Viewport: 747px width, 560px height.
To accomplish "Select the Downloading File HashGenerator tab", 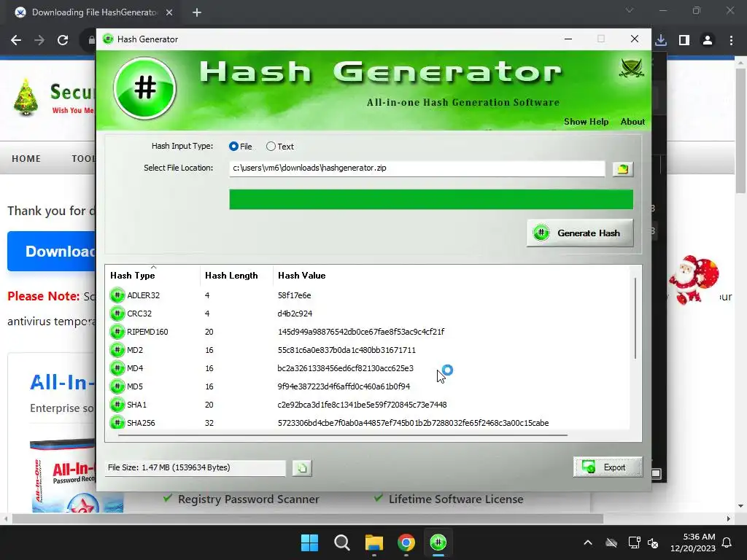I will [94, 12].
